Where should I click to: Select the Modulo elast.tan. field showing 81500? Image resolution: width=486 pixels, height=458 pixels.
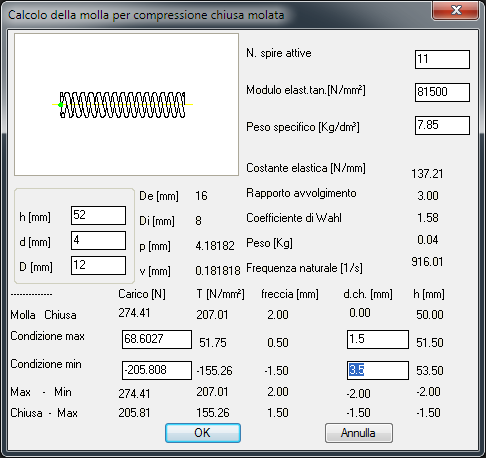[442, 92]
